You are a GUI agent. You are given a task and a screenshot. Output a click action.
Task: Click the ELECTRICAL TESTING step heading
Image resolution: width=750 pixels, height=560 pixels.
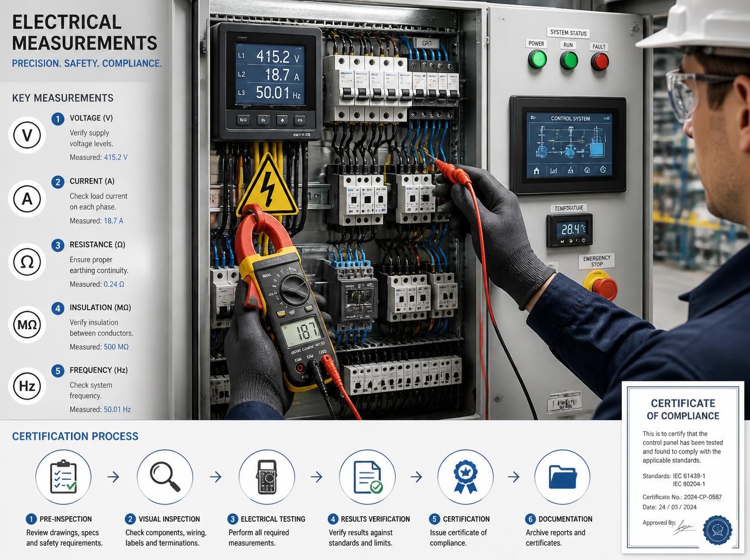point(273,519)
